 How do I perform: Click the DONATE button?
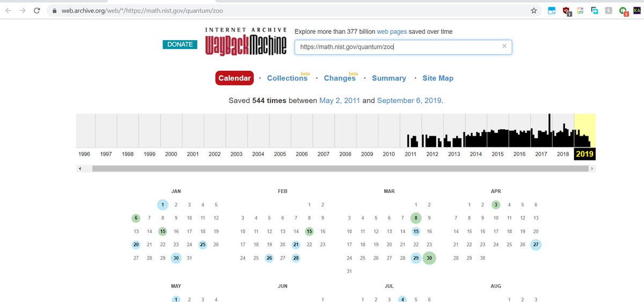[x=180, y=45]
